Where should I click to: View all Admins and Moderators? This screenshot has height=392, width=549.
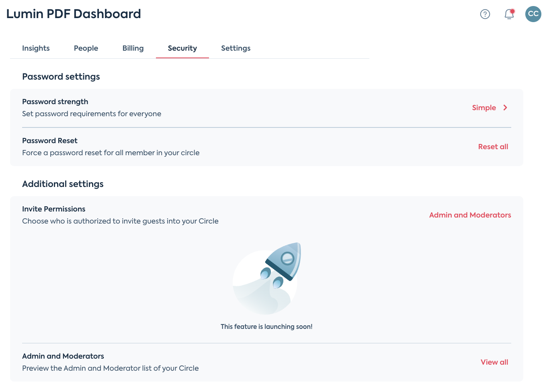[x=494, y=362]
